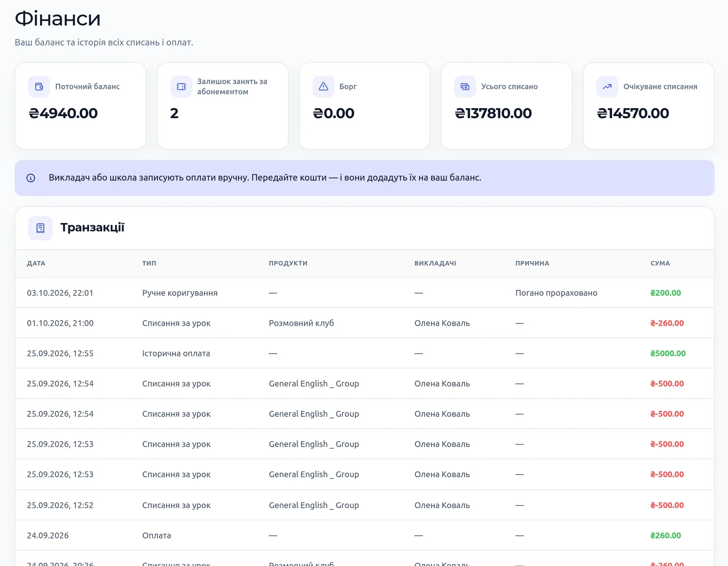
Task: Click the Залишок занять за абонементом card label
Action: pos(232,86)
